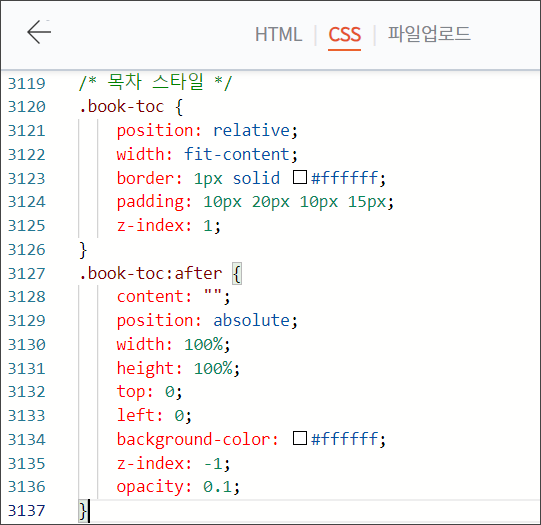541x525 pixels.
Task: Click line number 3123 in the gutter
Action: coord(27,178)
